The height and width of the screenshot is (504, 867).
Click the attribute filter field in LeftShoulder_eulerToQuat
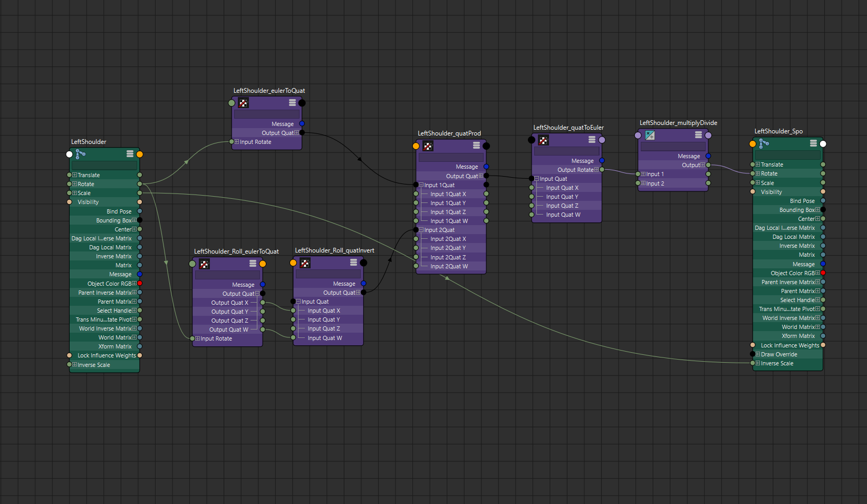[266, 114]
